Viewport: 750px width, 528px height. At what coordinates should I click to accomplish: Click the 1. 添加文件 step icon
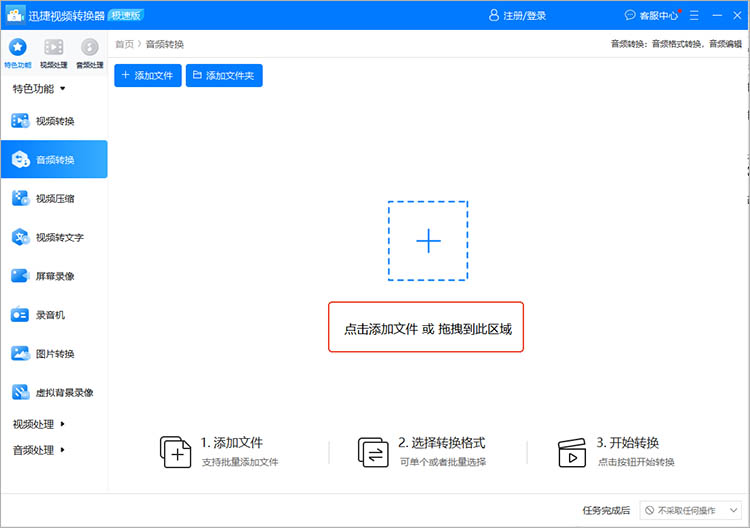(175, 451)
